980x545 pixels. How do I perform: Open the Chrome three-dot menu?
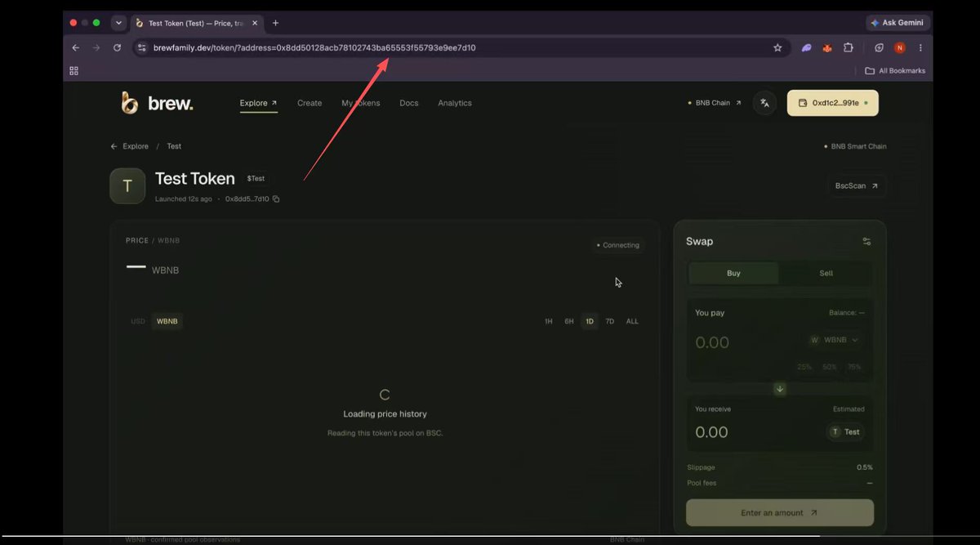point(920,48)
